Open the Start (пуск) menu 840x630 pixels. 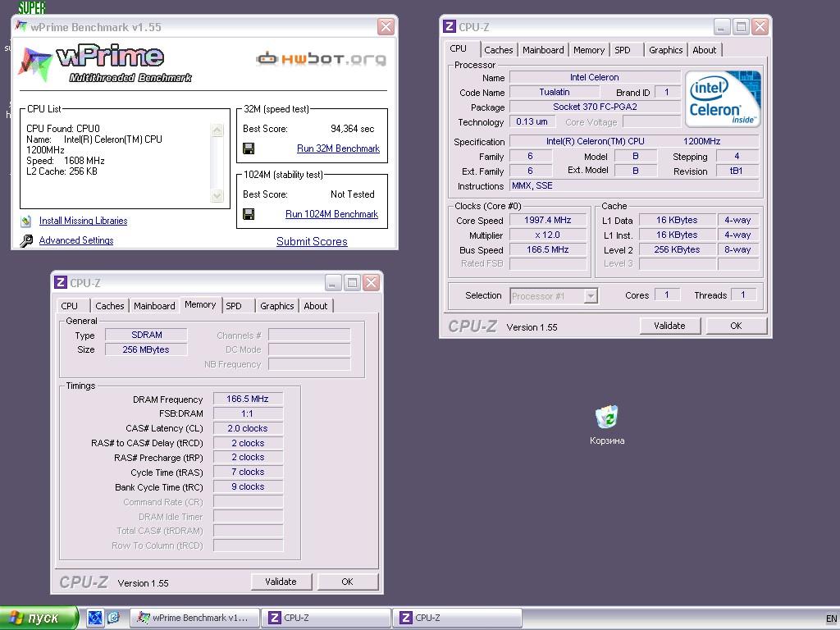click(x=39, y=618)
